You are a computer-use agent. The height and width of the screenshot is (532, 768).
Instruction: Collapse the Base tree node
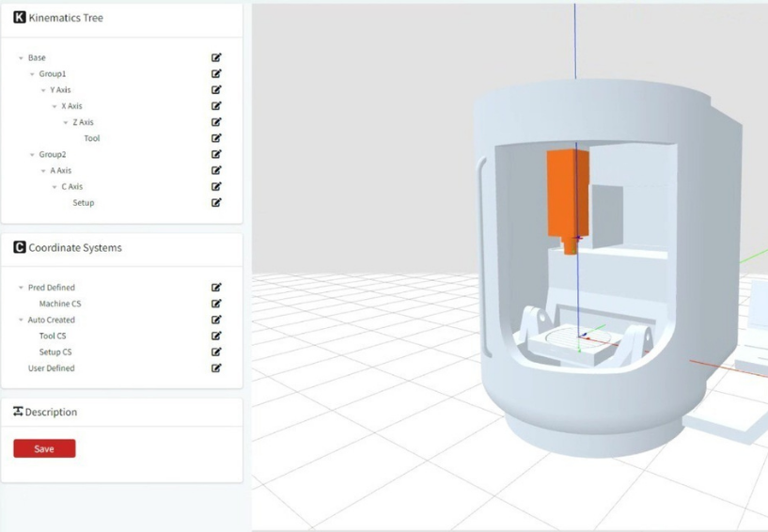pyautogui.click(x=21, y=58)
